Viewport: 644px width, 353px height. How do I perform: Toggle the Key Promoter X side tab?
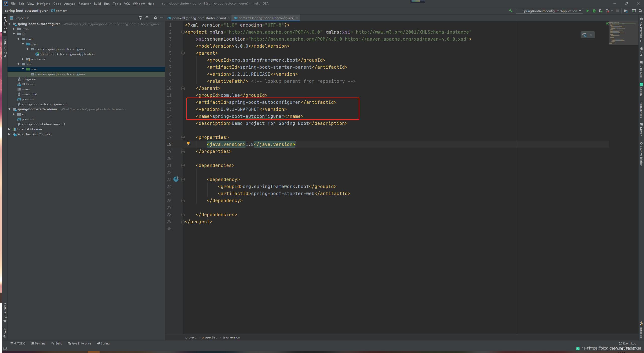[x=641, y=30]
